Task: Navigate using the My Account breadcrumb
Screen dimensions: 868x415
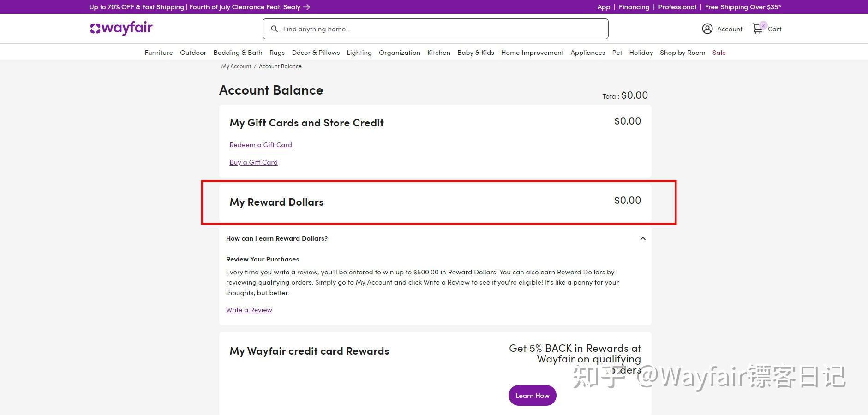Action: point(235,66)
